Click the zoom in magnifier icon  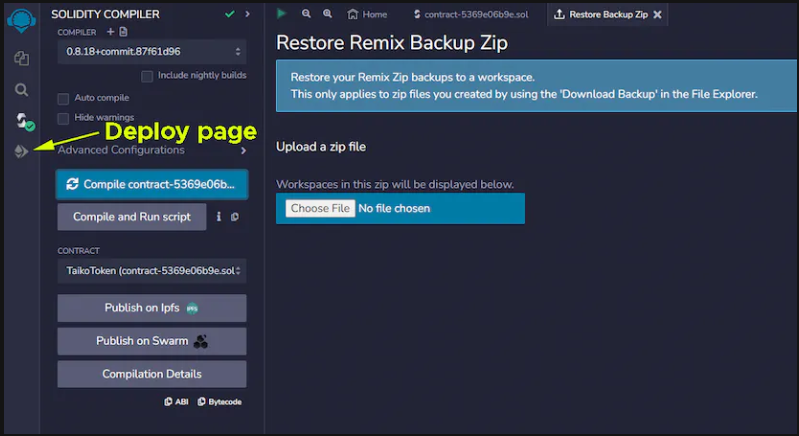pyautogui.click(x=328, y=14)
